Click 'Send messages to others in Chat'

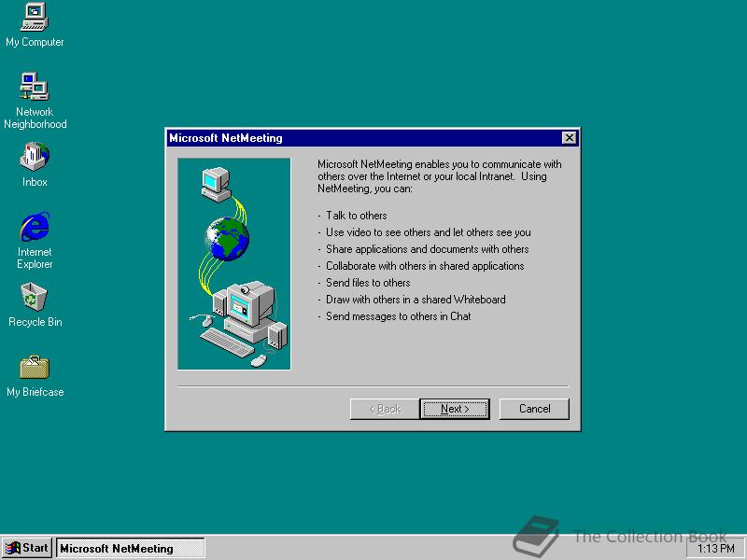(399, 316)
